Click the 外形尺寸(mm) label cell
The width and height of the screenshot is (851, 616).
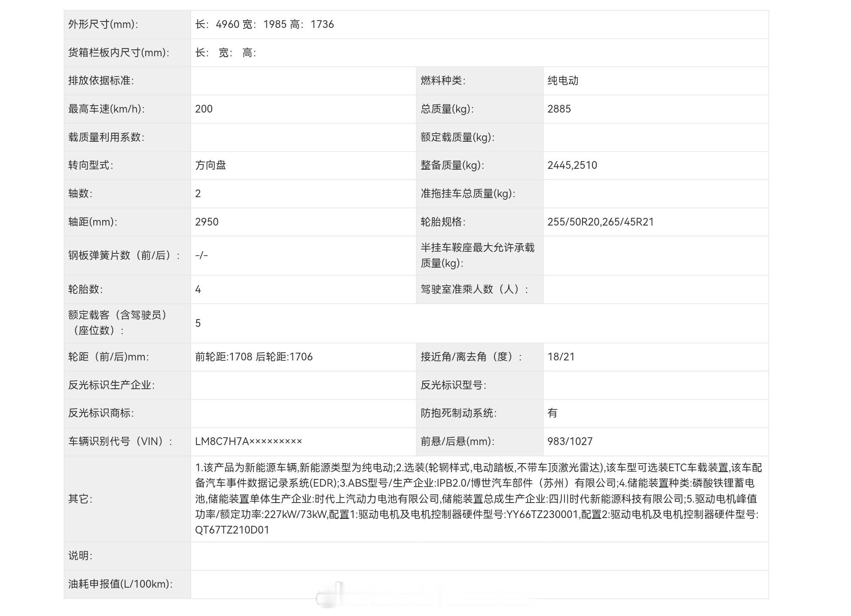127,24
